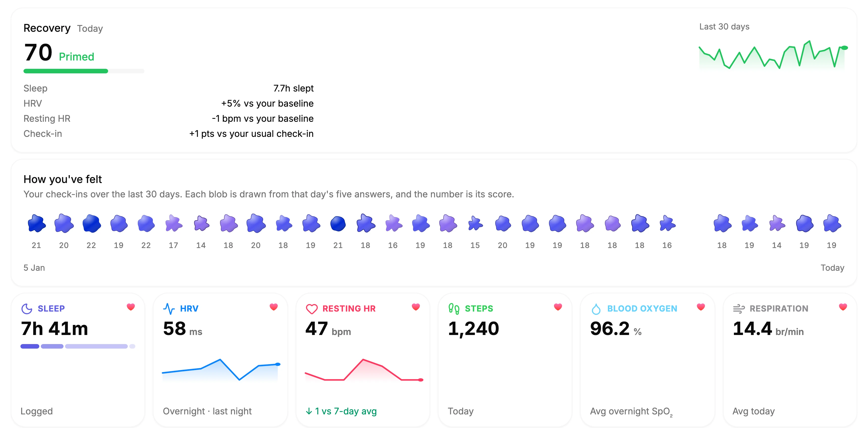868x428 pixels.
Task: Open the STEPS card title
Action: coord(479,309)
